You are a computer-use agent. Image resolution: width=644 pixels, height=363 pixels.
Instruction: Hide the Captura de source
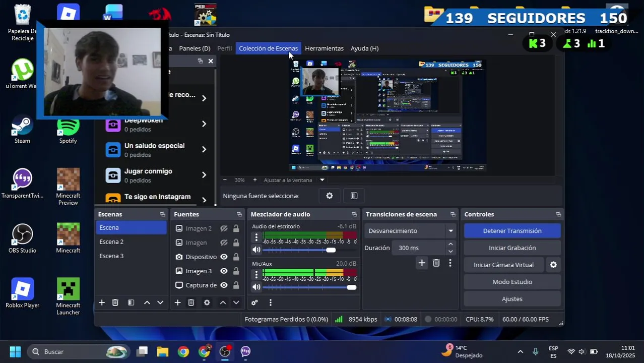[x=224, y=285]
